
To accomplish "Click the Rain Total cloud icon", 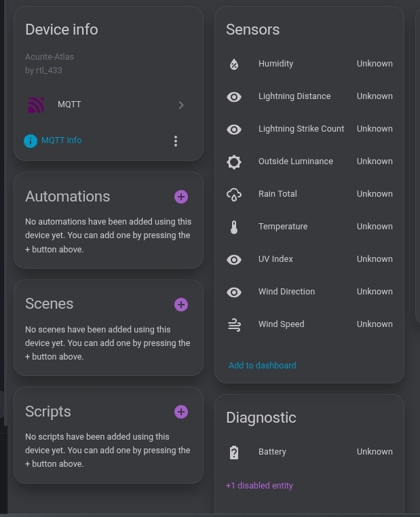I will (234, 195).
